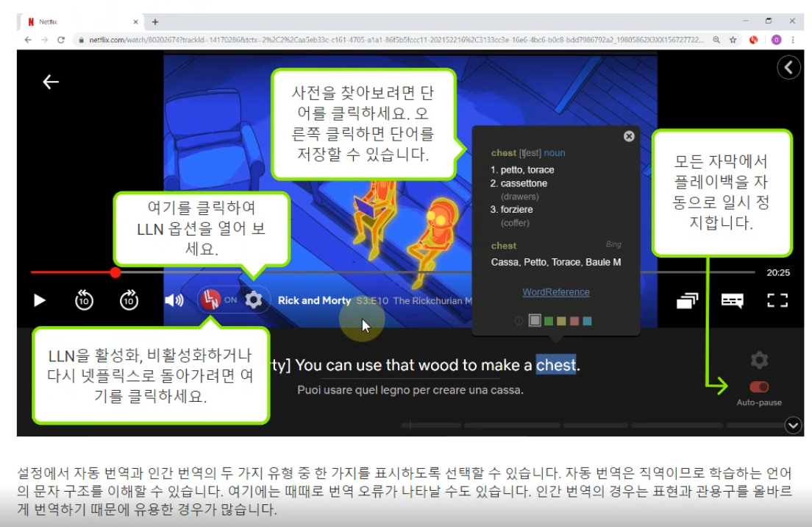Click the definition petto, torace

(527, 170)
